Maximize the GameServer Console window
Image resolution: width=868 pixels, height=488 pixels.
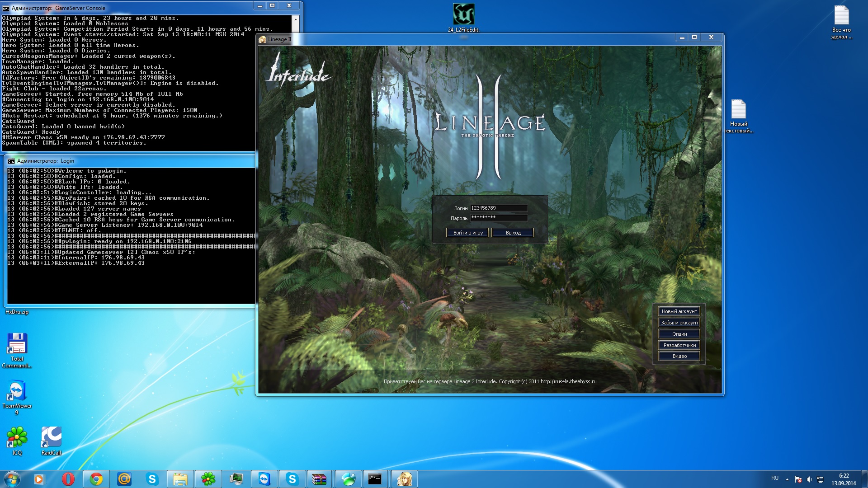click(272, 6)
